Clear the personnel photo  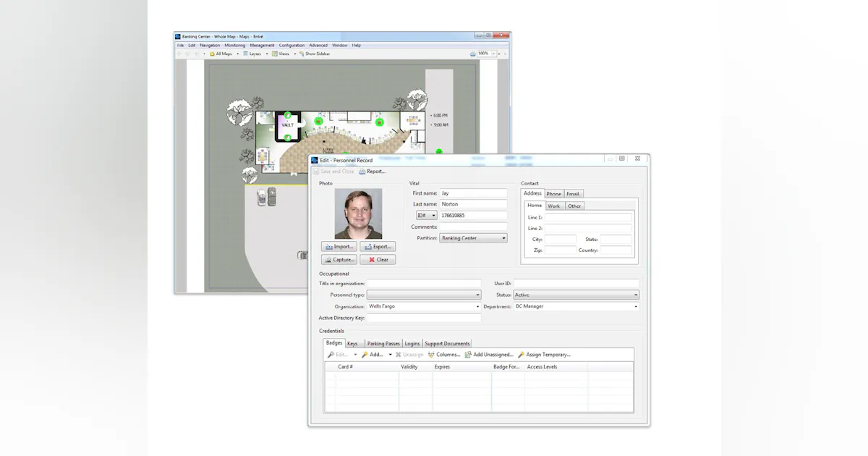378,259
